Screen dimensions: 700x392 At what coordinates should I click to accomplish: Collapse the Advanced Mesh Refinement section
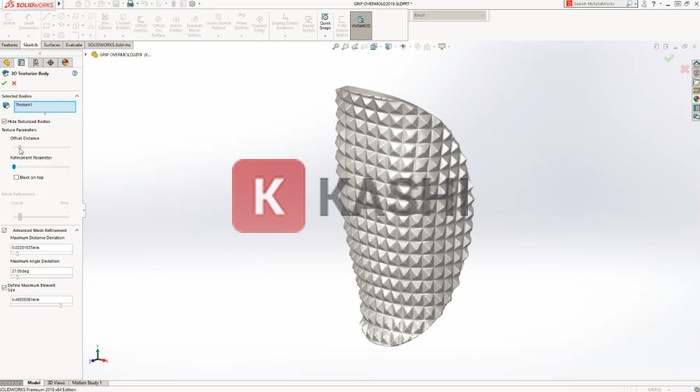(77, 230)
